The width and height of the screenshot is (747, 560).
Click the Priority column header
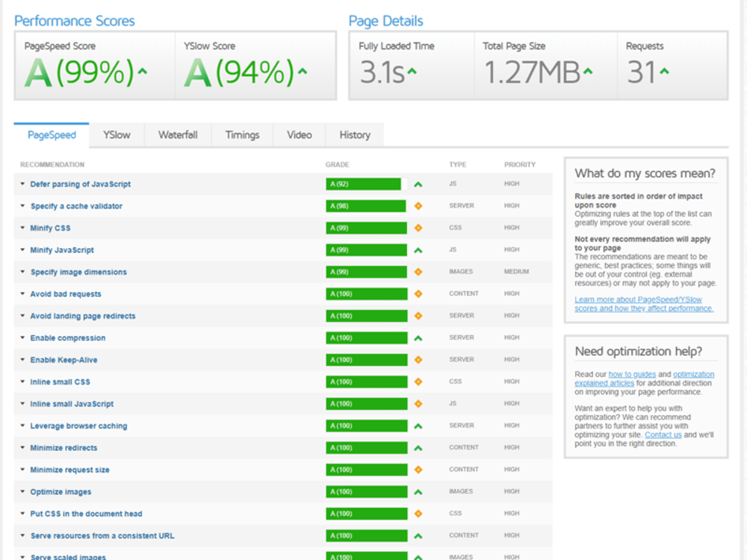520,165
